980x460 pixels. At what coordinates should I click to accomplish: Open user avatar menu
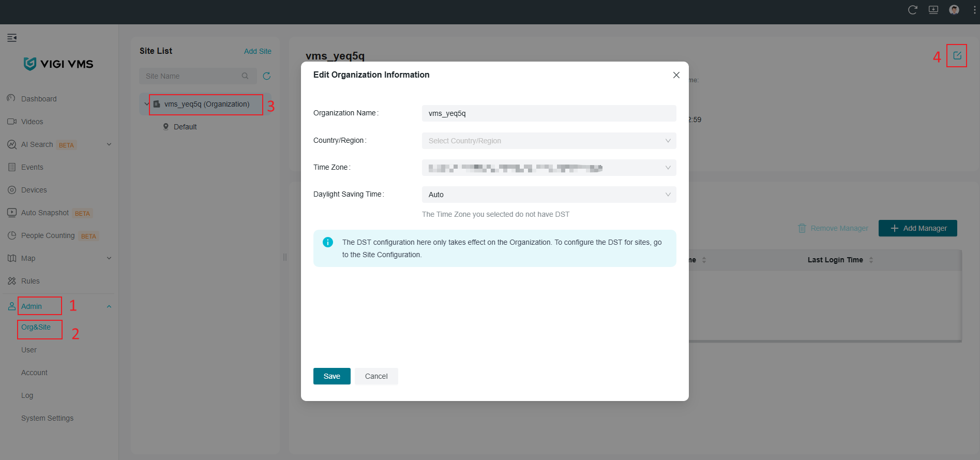pyautogui.click(x=954, y=10)
